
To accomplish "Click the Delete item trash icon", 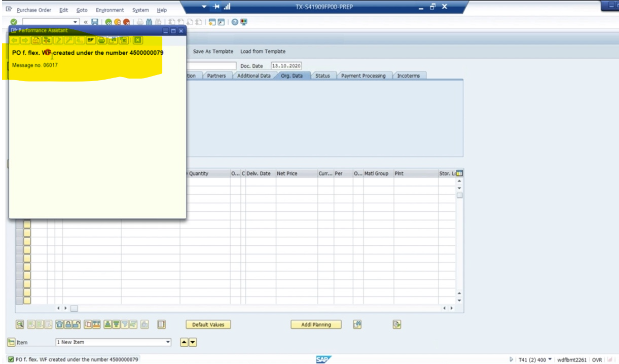I will (59, 324).
